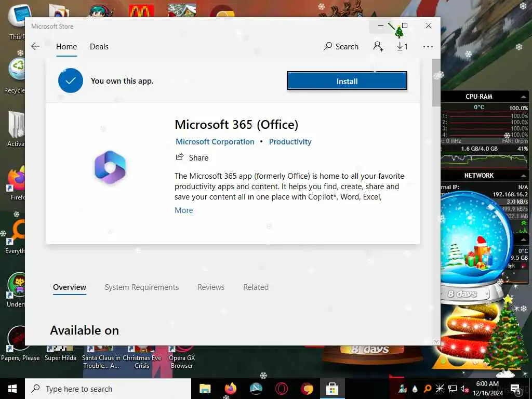Click the Search magnifier in Microsoft Store
Viewport: 532px width, 399px height.
click(328, 46)
